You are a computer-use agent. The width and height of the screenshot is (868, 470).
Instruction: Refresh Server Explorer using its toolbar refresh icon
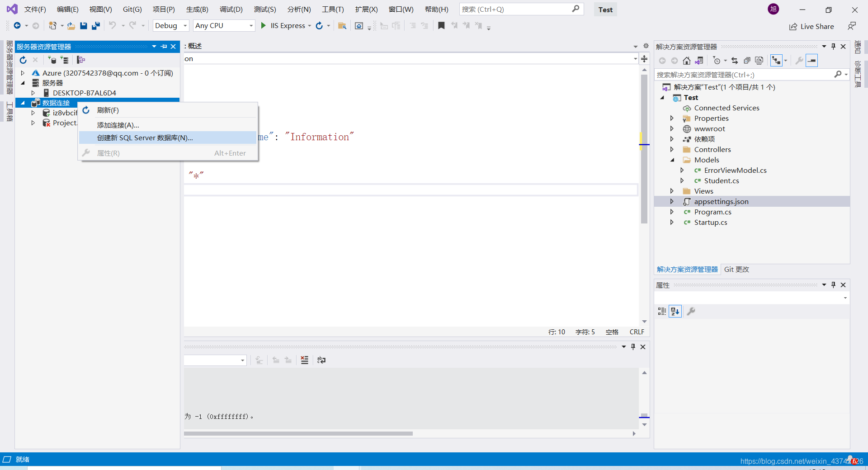coord(23,60)
